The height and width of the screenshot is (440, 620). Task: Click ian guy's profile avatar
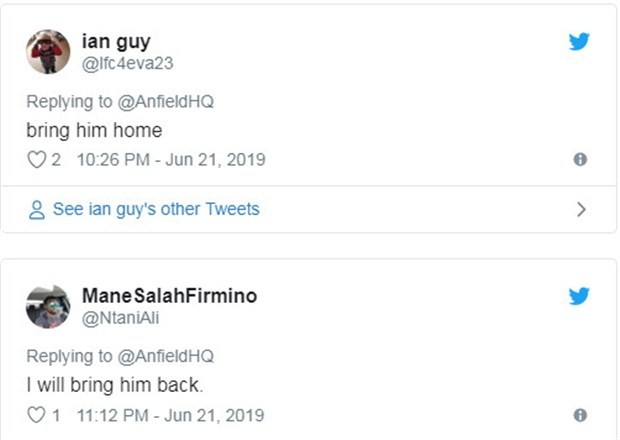coord(48,51)
